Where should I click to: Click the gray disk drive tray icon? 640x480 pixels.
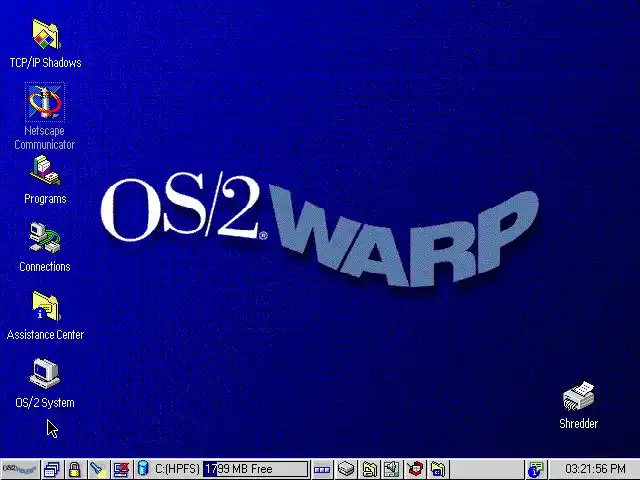tap(346, 469)
